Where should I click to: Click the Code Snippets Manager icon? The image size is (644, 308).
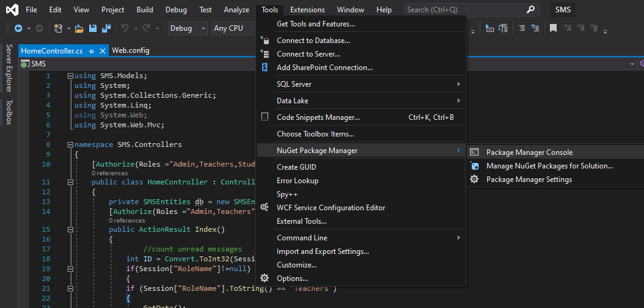pyautogui.click(x=265, y=117)
